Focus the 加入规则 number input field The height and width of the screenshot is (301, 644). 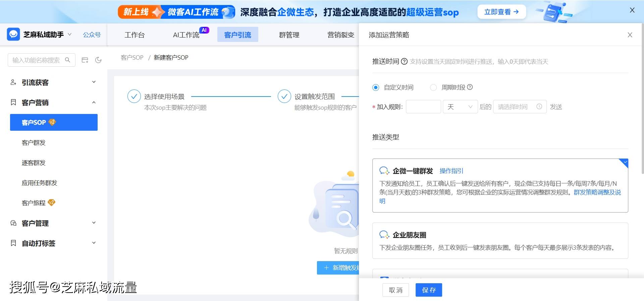pyautogui.click(x=423, y=107)
